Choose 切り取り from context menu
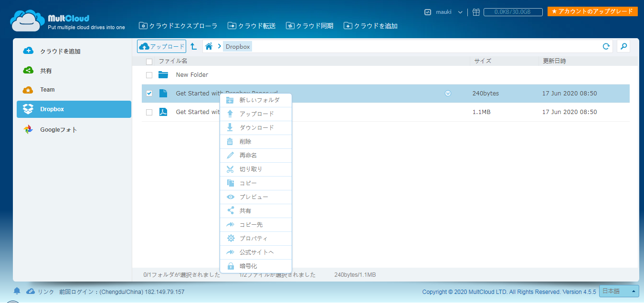Screen dimensions: 644x303 [256, 169]
